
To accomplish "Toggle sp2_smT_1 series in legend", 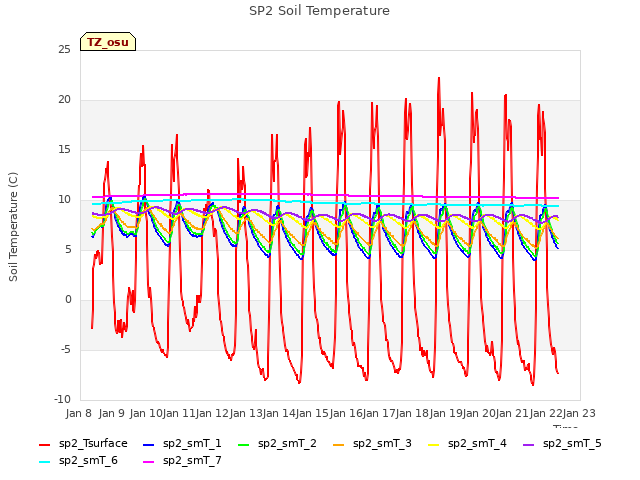I will [182, 444].
